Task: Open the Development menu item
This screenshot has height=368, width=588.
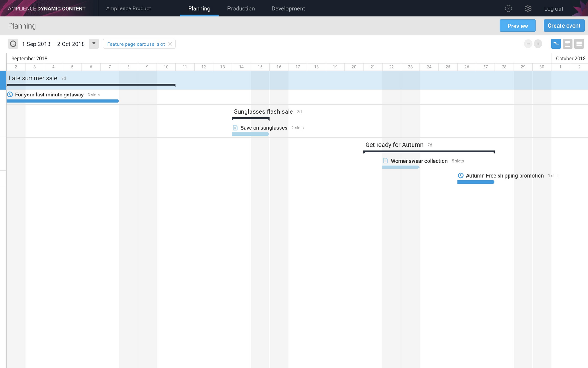Action: tap(288, 8)
